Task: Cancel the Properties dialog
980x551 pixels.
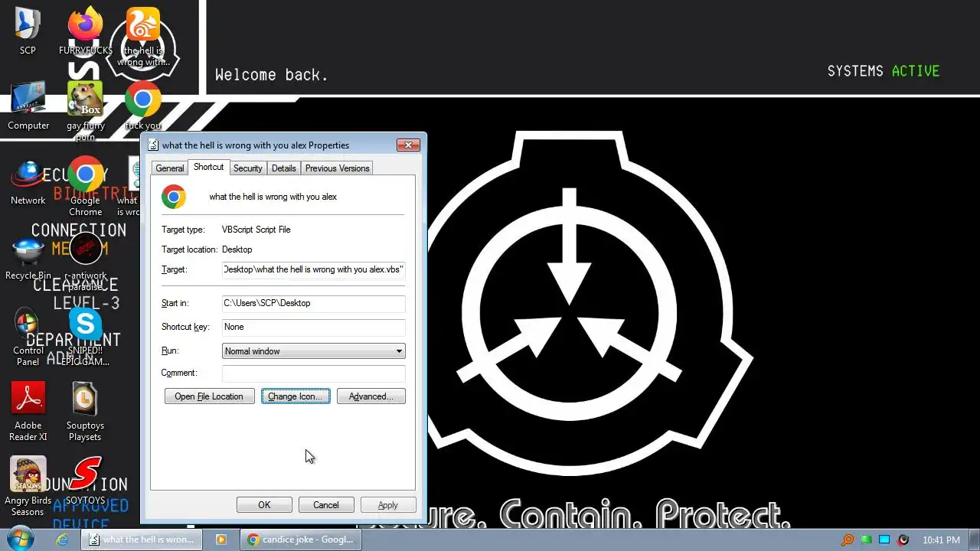Action: (325, 505)
